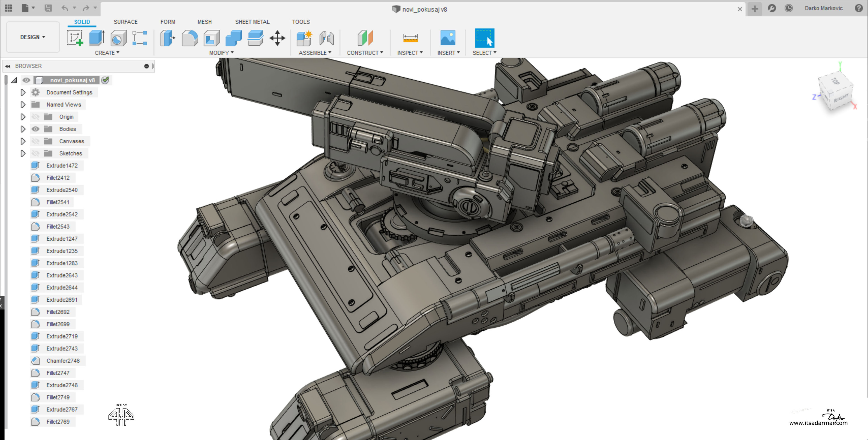Redo the last action
This screenshot has width=868, height=440.
[86, 8]
